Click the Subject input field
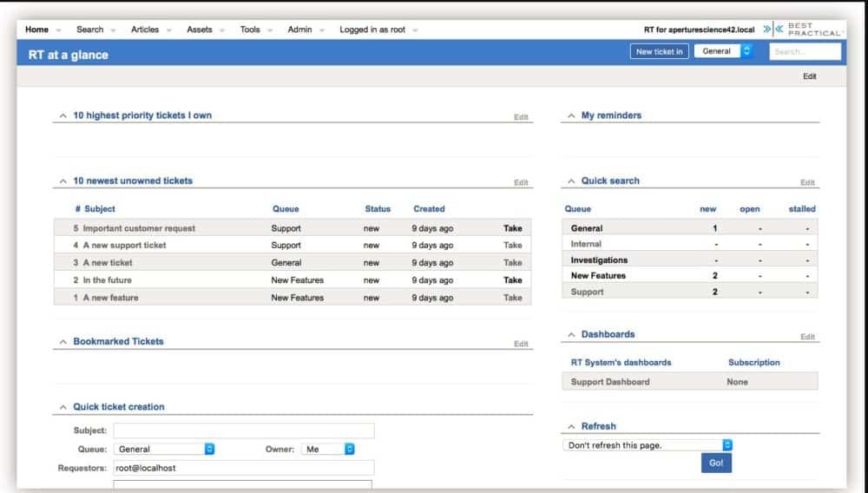 244,431
